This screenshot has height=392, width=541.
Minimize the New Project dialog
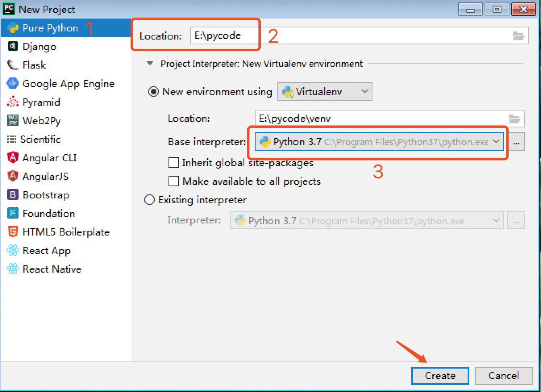click(x=471, y=9)
